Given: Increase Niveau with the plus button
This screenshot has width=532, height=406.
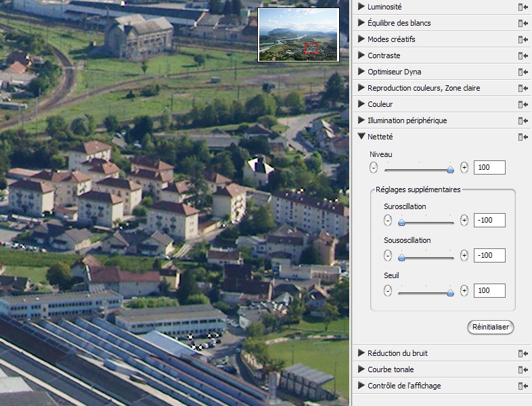Looking at the screenshot, I should tap(464, 167).
